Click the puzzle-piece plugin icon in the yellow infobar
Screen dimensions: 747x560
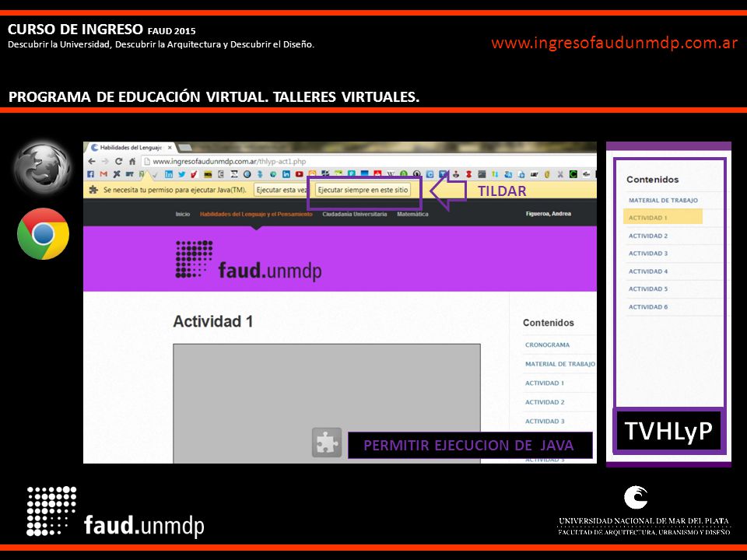[x=94, y=190]
